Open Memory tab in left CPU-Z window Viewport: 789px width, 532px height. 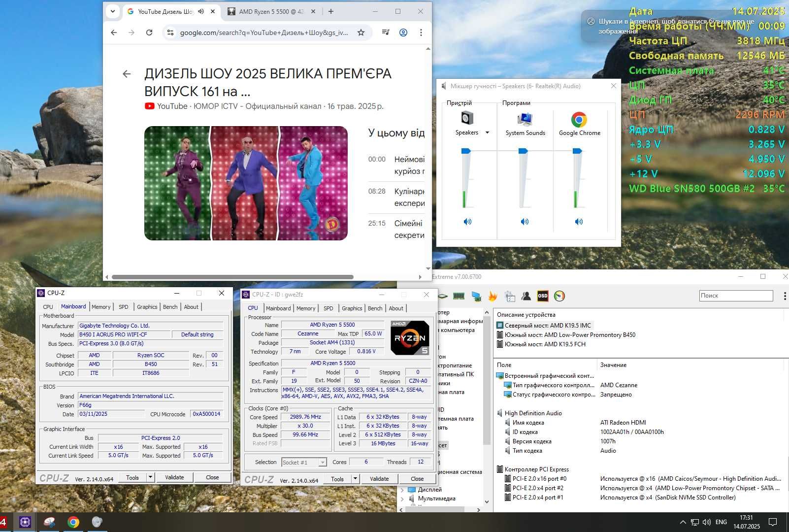(101, 307)
